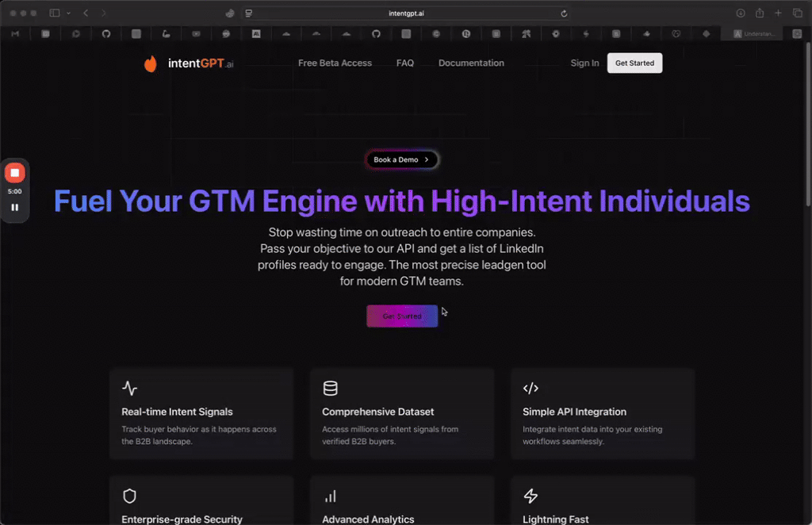Reload the page using the address bar icon

pyautogui.click(x=564, y=13)
